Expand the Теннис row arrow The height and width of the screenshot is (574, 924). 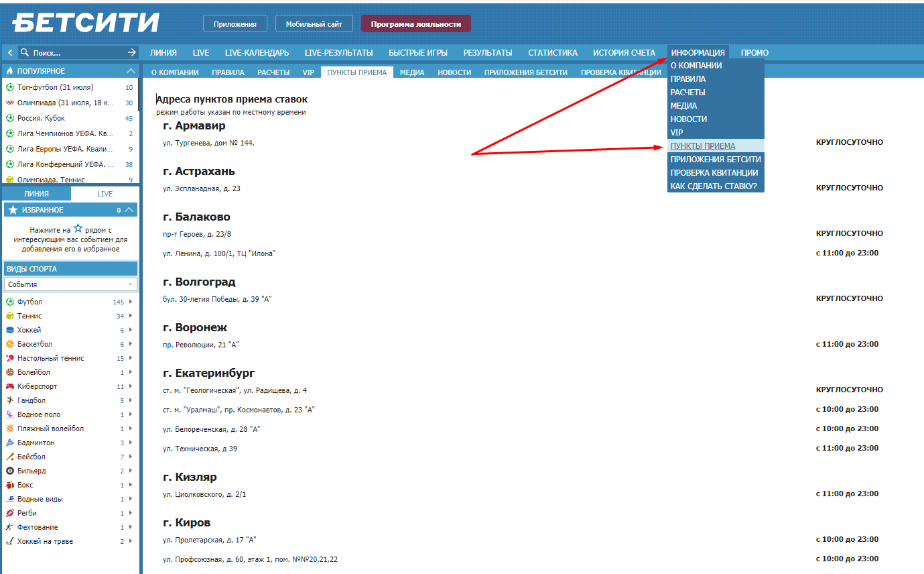point(131,316)
